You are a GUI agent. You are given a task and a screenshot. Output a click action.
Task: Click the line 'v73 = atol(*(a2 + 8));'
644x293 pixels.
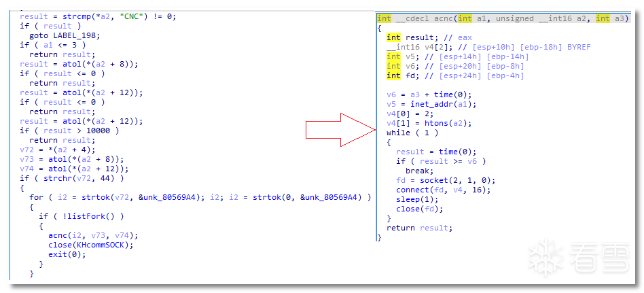pos(71,158)
